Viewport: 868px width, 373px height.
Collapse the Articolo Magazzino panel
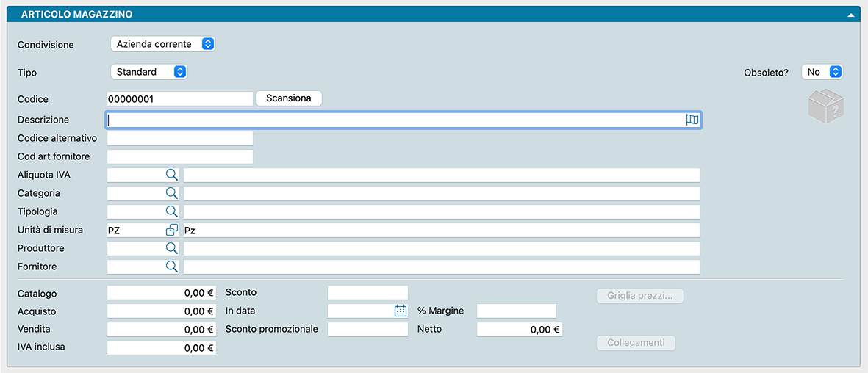point(850,15)
